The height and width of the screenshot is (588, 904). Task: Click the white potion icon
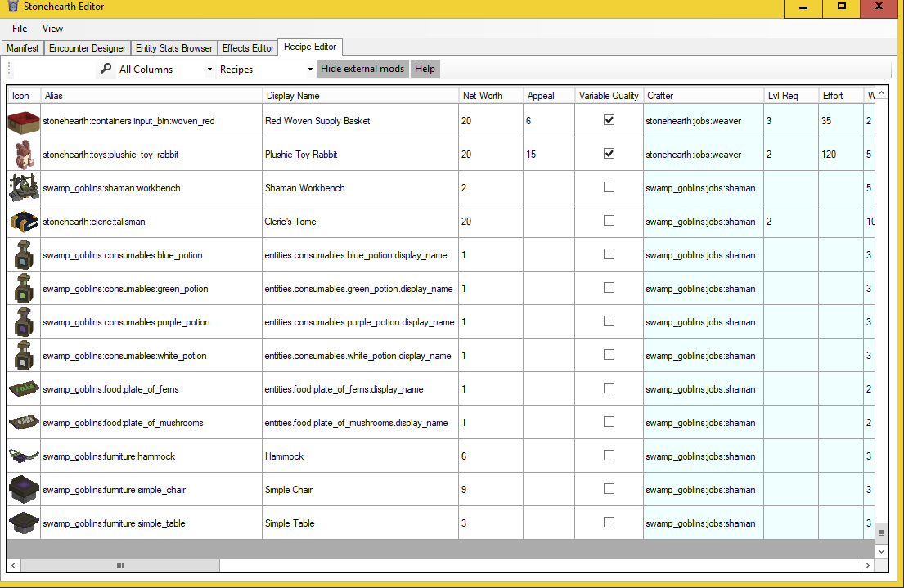click(24, 355)
